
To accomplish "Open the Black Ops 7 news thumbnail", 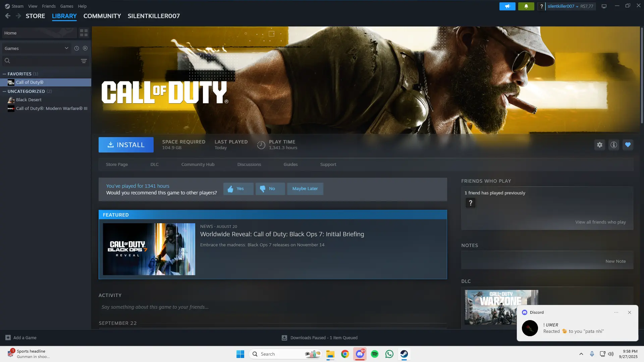I will click(149, 249).
